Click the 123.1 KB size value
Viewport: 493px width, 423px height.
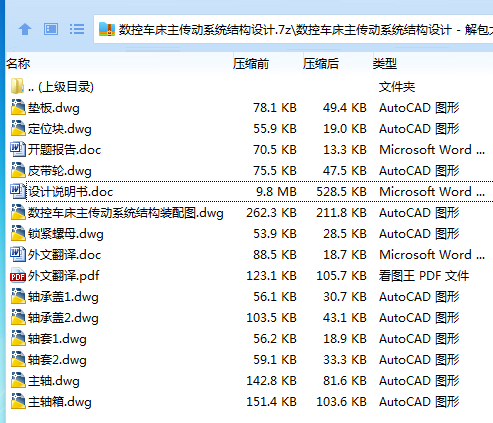(271, 276)
